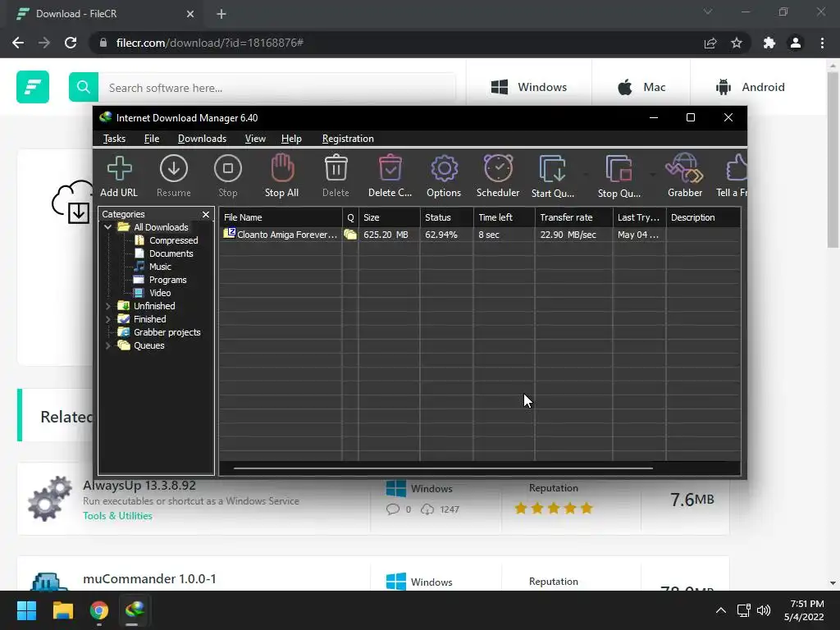Open the Help menu

click(291, 139)
